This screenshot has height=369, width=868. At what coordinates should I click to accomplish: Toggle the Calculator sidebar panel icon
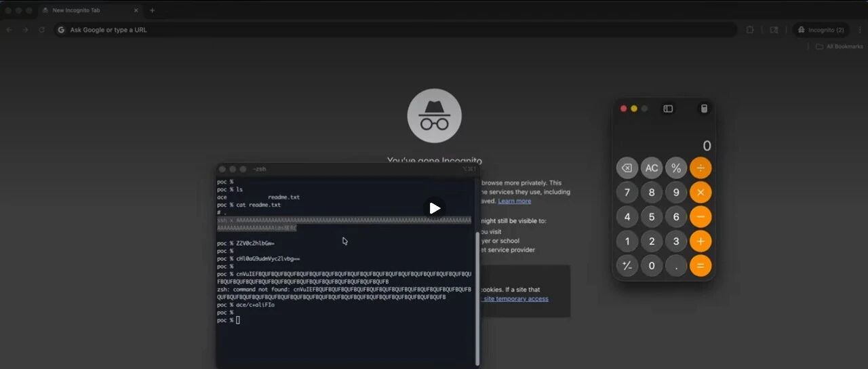(668, 109)
